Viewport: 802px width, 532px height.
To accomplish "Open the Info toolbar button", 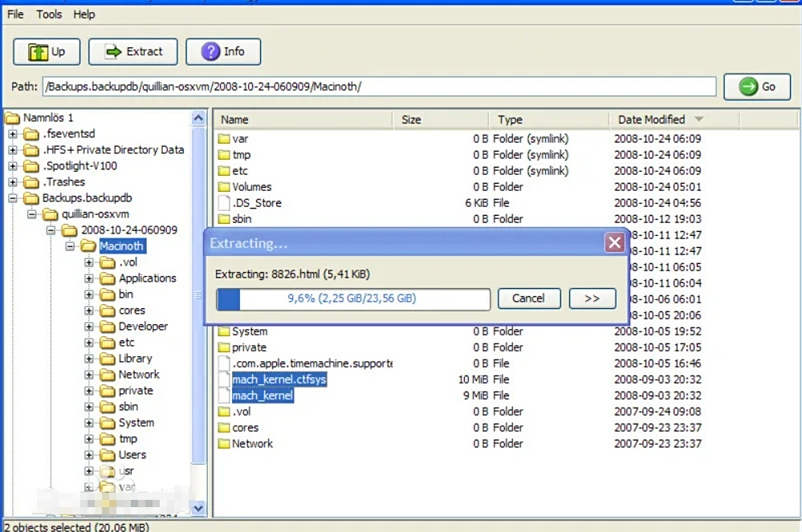I will [x=223, y=52].
